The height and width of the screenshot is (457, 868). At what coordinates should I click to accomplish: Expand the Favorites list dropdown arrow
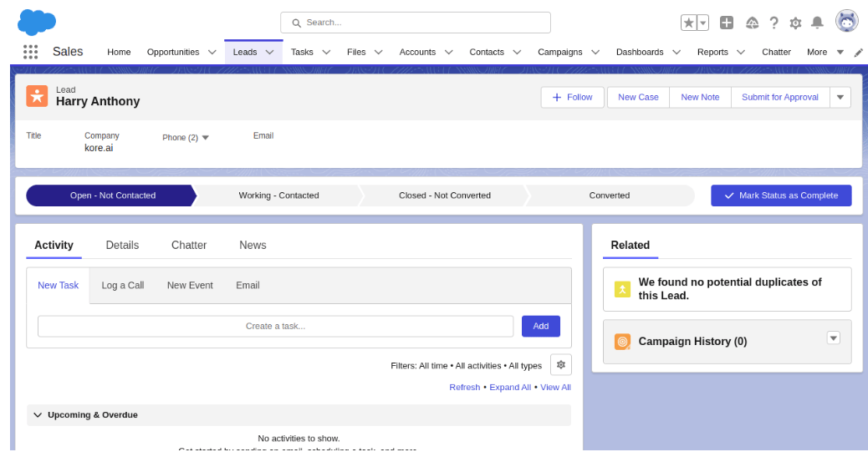tap(703, 23)
